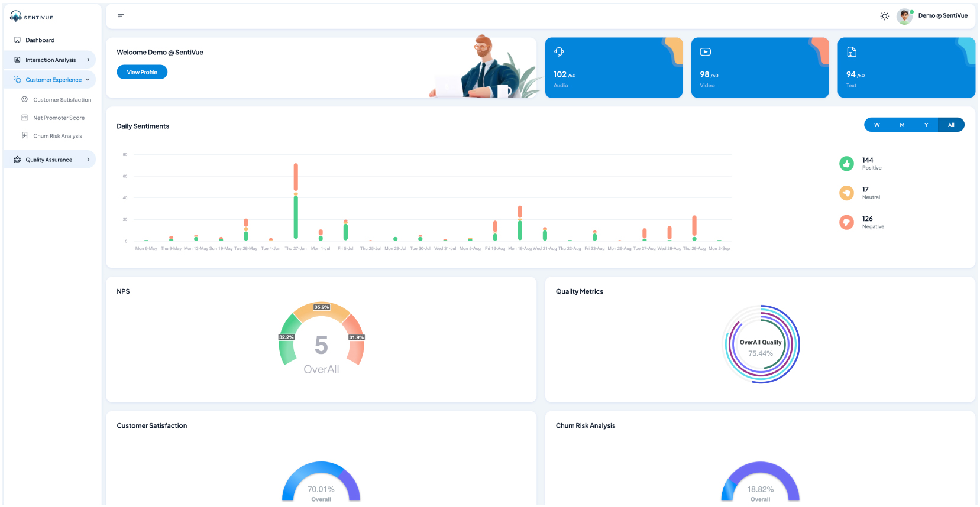The height and width of the screenshot is (507, 980).
Task: Open the 94/50 Text card
Action: point(906,67)
